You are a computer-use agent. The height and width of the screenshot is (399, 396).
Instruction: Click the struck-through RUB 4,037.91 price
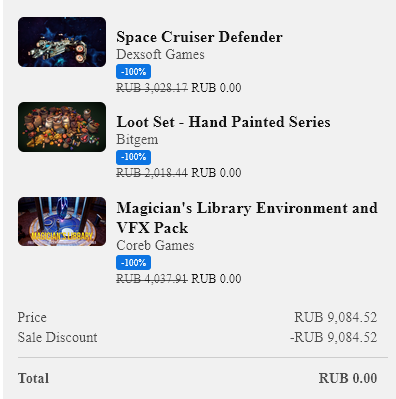coord(152,279)
